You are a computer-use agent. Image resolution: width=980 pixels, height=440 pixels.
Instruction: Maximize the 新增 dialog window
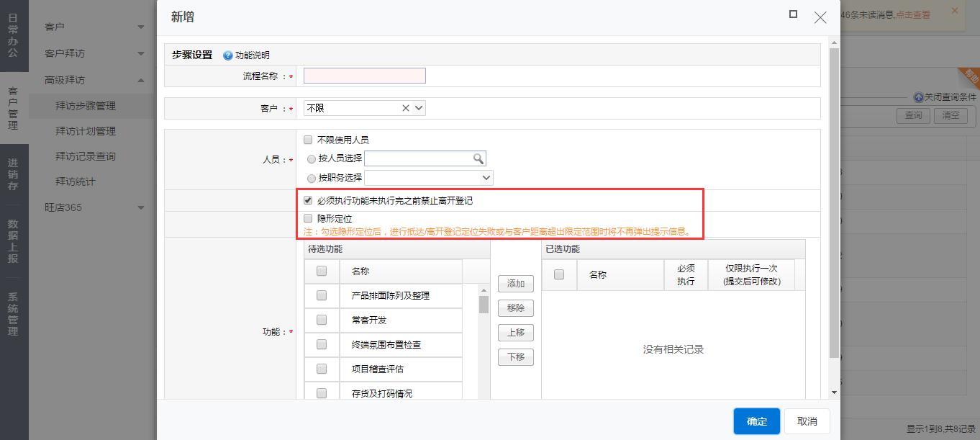(x=793, y=14)
